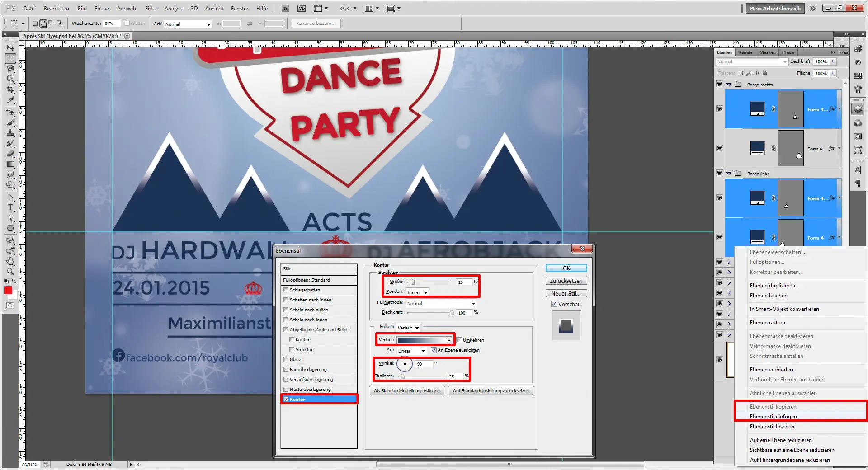This screenshot has height=470, width=868.
Task: Click the Winkel angle input field
Action: tap(424, 364)
